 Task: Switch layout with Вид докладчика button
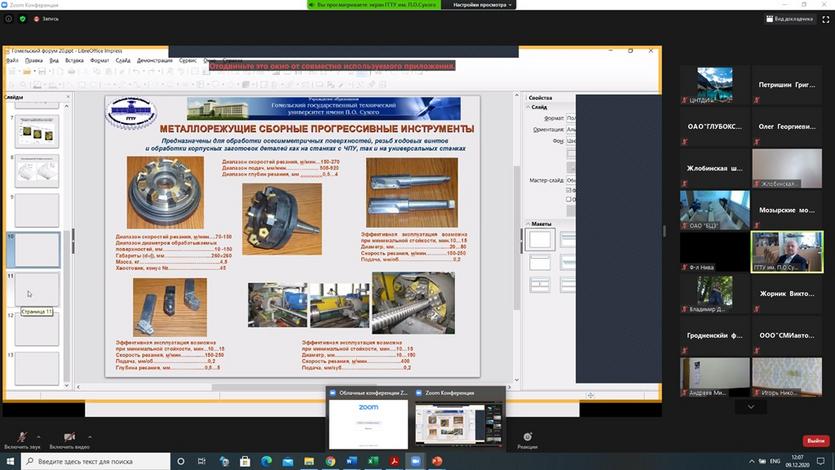click(790, 19)
